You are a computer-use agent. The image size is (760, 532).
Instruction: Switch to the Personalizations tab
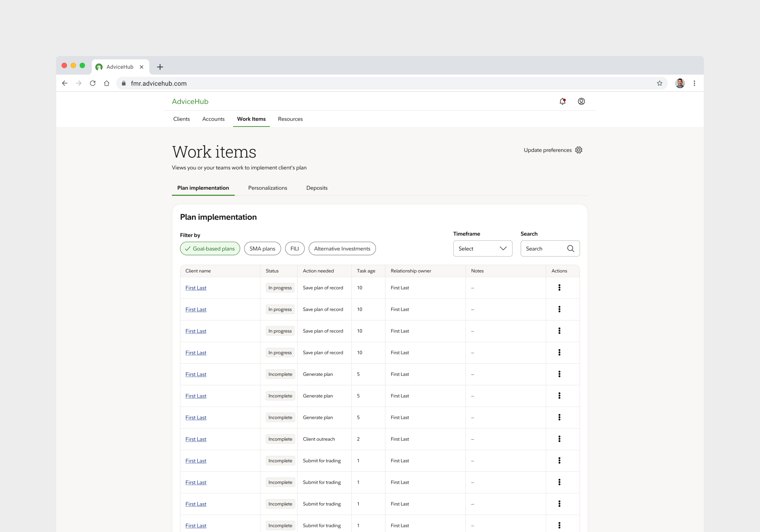(268, 188)
